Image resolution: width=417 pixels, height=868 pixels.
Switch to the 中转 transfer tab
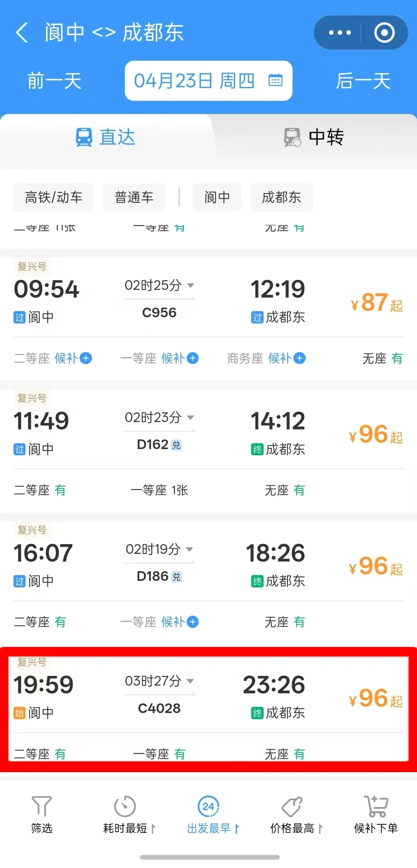[313, 138]
